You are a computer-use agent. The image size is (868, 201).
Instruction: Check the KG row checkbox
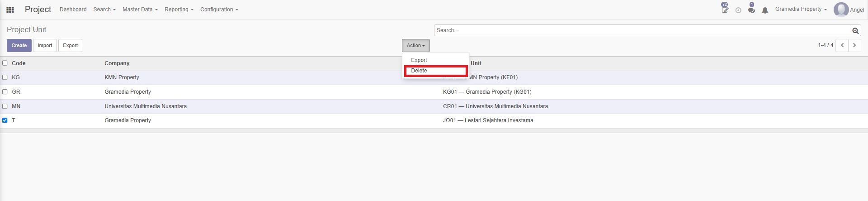pyautogui.click(x=5, y=77)
